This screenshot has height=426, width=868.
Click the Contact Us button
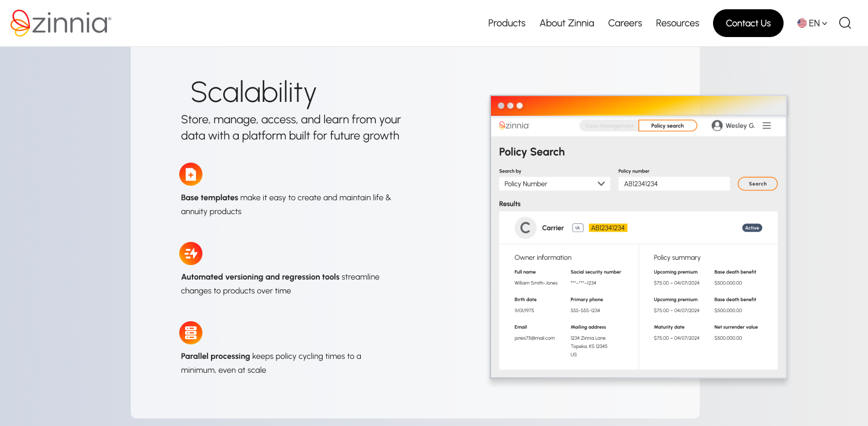748,23
